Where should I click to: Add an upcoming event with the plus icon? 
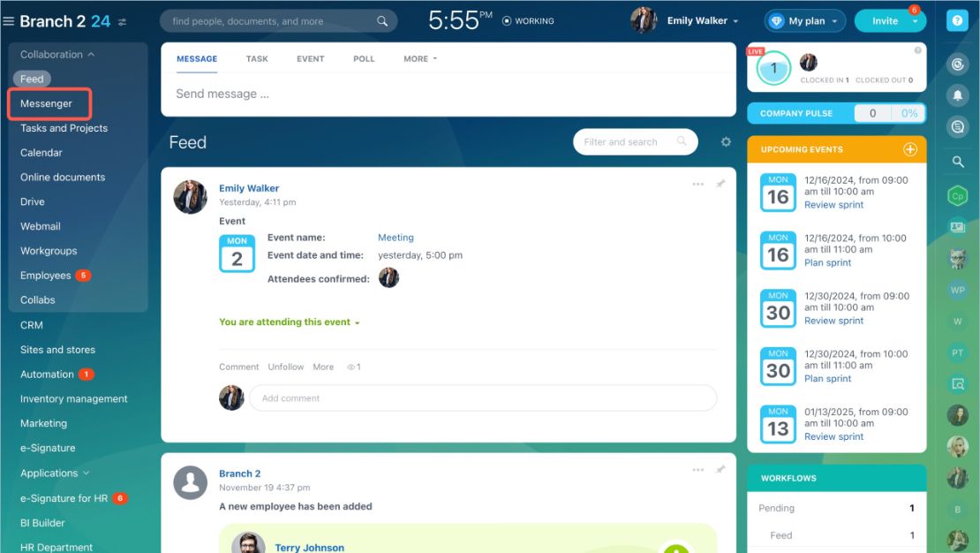[910, 149]
